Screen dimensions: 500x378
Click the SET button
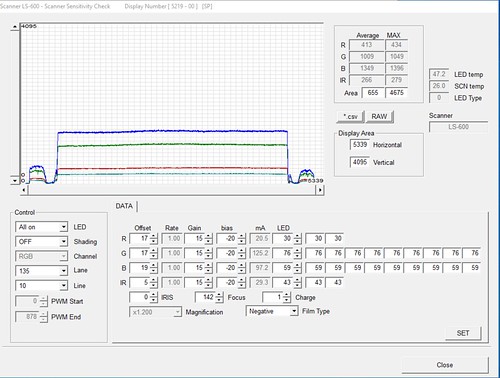(x=463, y=333)
